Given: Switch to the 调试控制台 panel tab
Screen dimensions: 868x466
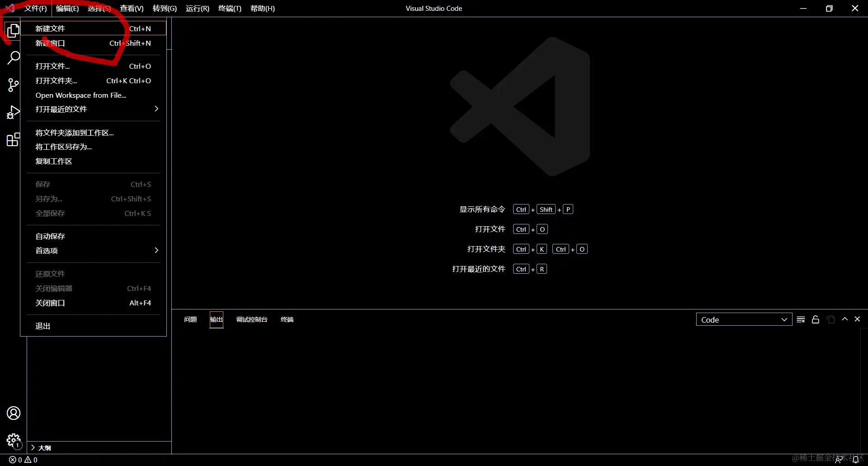Looking at the screenshot, I should [252, 319].
